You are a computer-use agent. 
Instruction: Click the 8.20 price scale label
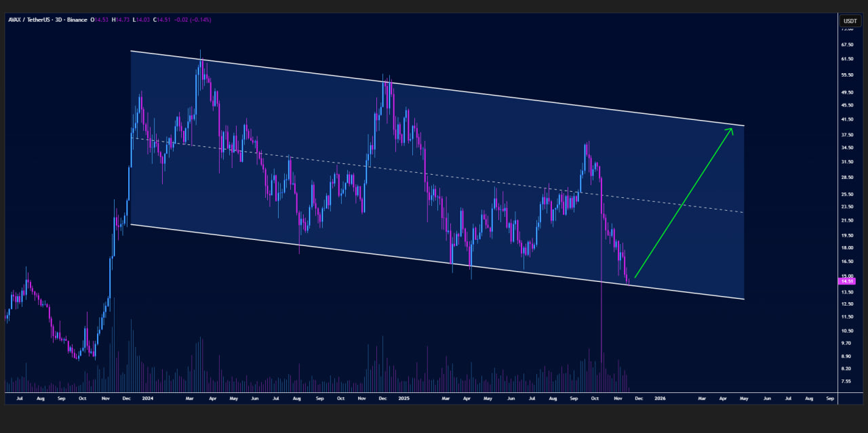[x=846, y=369]
